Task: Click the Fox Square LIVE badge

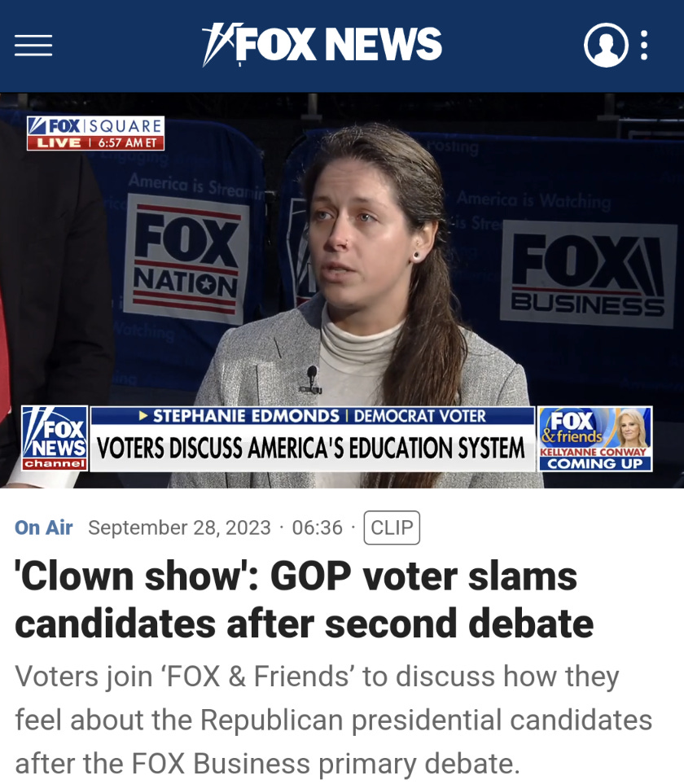Action: click(95, 134)
